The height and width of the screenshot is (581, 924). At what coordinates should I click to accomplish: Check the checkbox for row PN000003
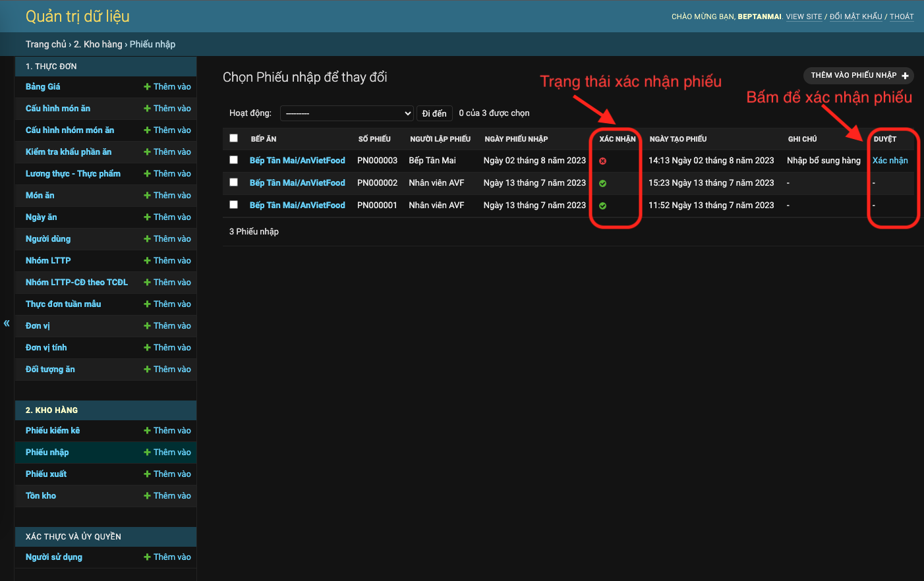point(233,160)
